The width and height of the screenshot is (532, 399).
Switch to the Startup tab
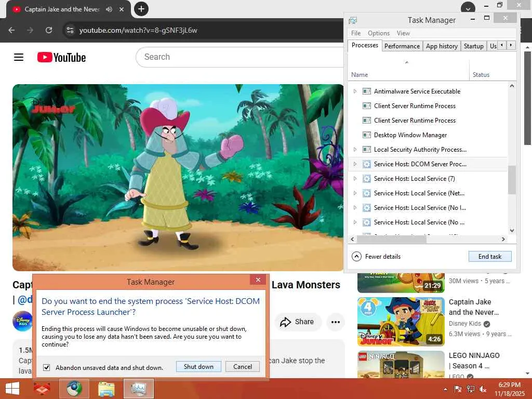click(x=474, y=46)
